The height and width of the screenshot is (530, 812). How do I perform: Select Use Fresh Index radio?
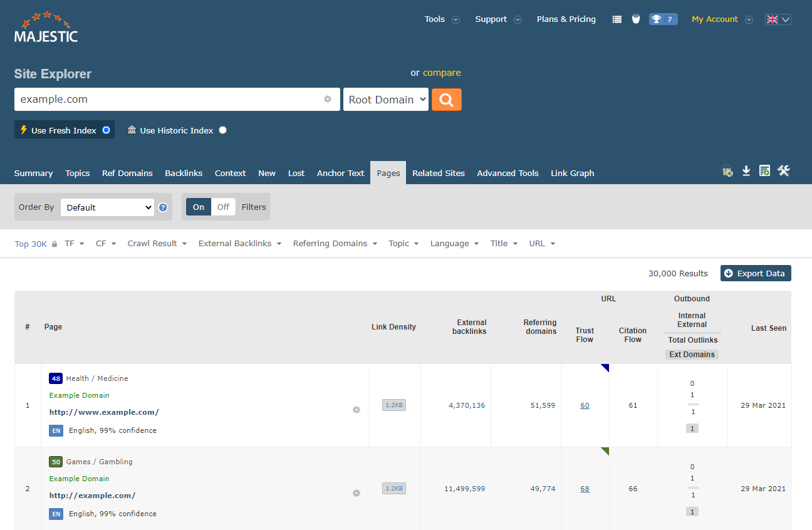[x=106, y=130]
